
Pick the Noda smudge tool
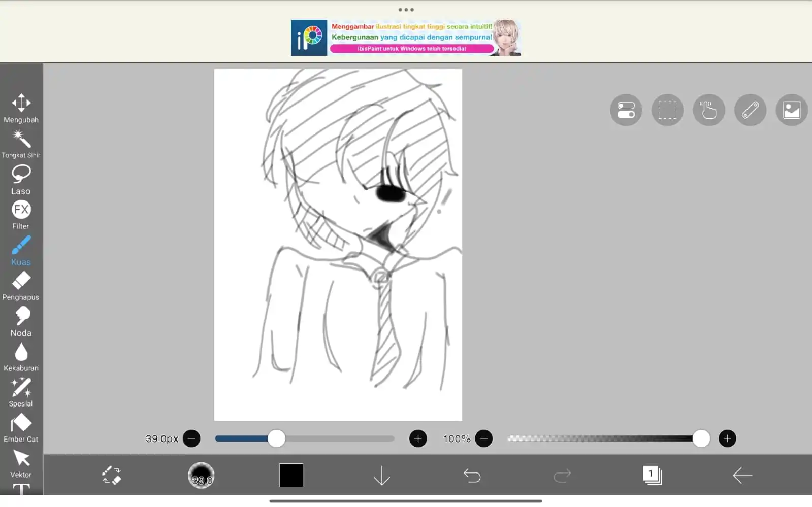[21, 322]
